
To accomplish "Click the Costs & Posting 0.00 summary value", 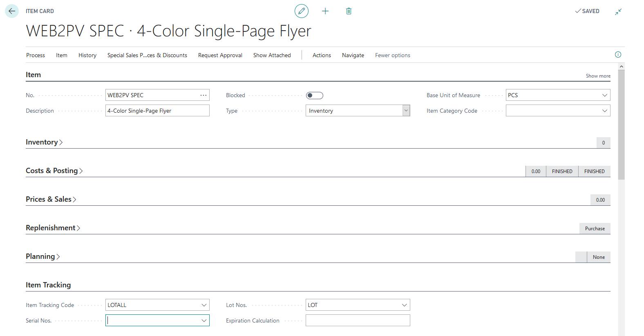I will 536,171.
